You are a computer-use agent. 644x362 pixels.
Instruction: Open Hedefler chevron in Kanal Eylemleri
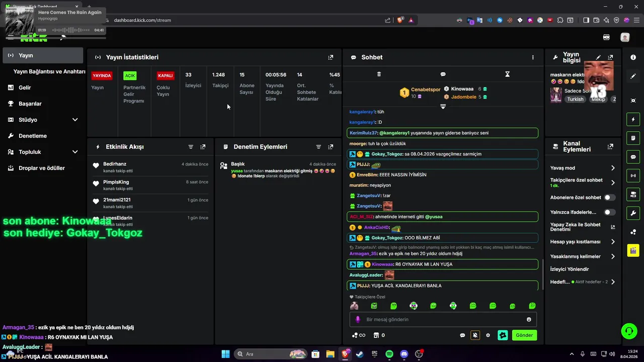pyautogui.click(x=613, y=282)
